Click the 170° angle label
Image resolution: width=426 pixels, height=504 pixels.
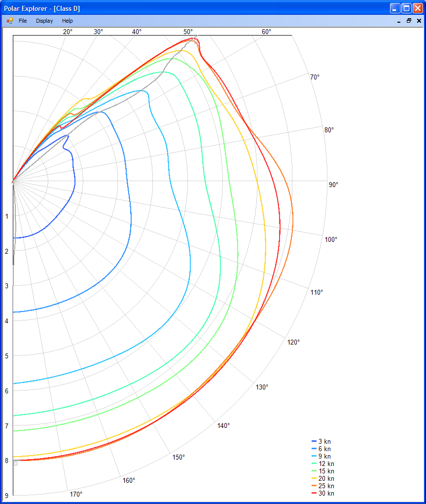click(x=76, y=494)
